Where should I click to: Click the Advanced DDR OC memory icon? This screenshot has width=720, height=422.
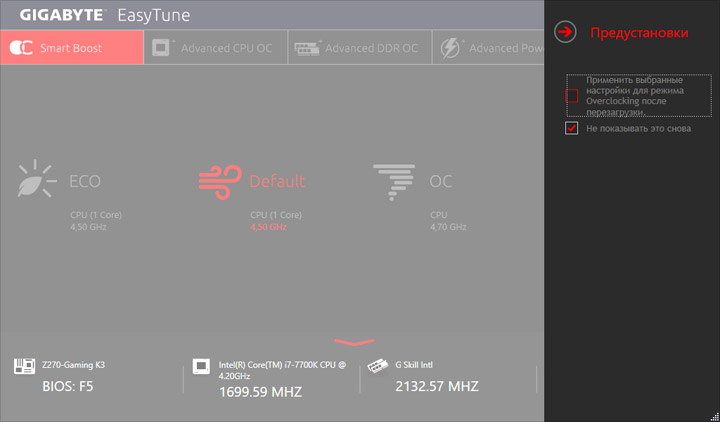click(307, 47)
